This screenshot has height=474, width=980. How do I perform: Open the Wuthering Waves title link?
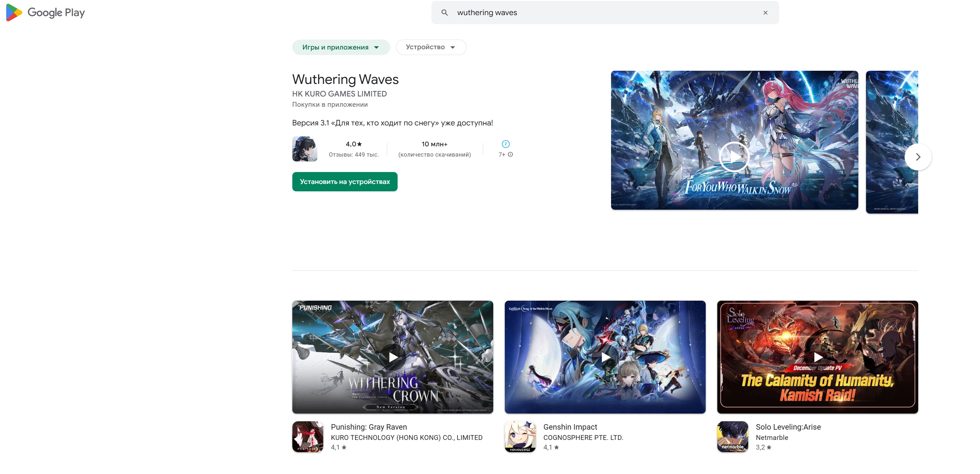[x=345, y=79]
